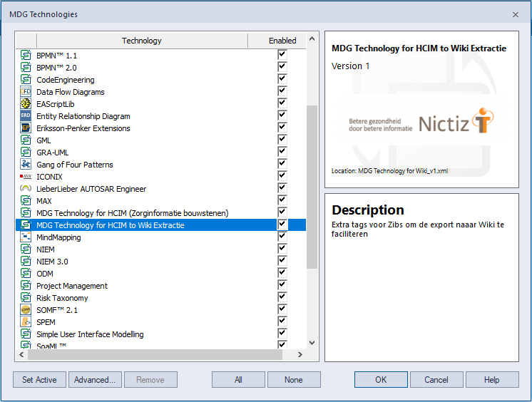Click the All button to enable everything
532x402 pixels.
click(238, 380)
